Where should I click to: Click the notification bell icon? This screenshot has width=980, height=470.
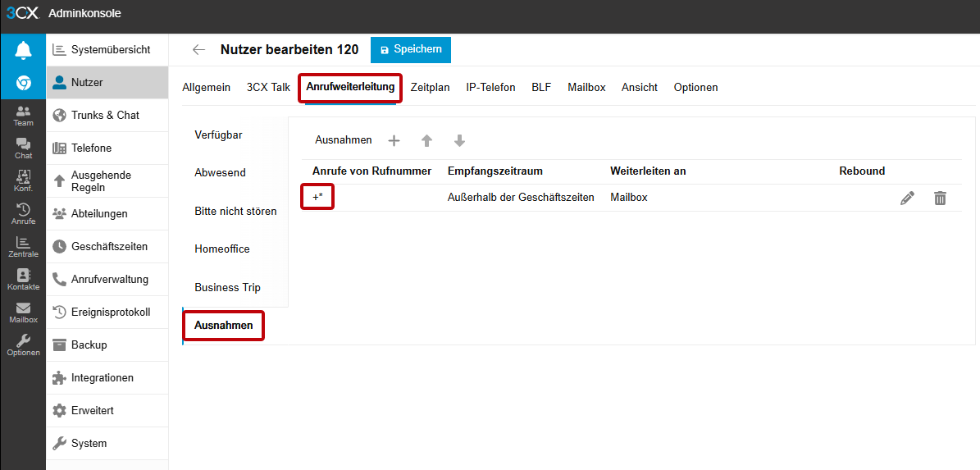[x=23, y=50]
